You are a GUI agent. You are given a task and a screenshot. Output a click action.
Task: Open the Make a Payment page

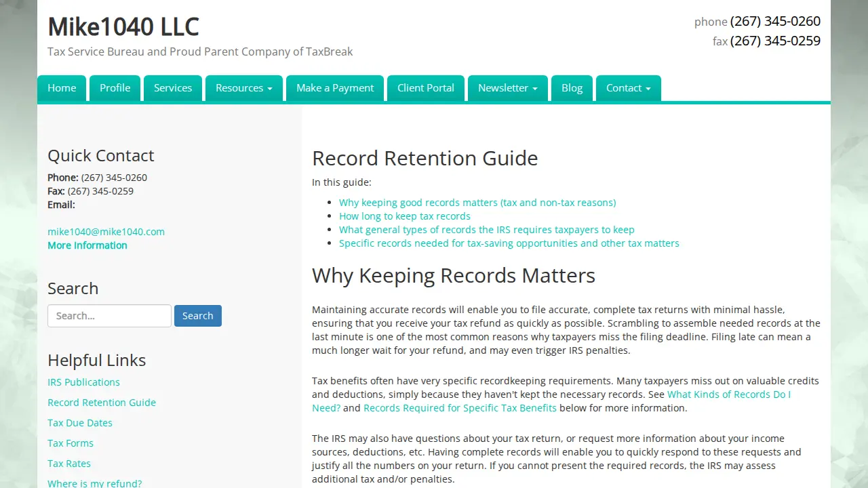(x=335, y=88)
